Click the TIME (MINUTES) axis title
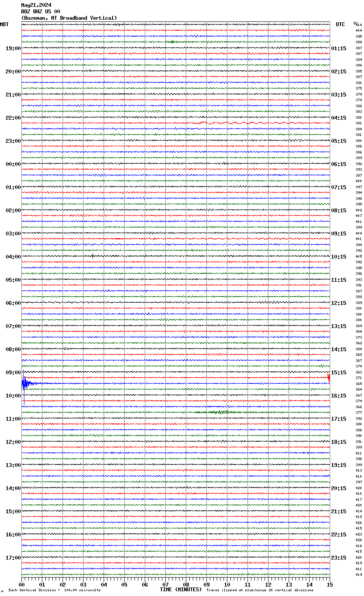Screen dimensions: 364x596 (x=180, y=590)
